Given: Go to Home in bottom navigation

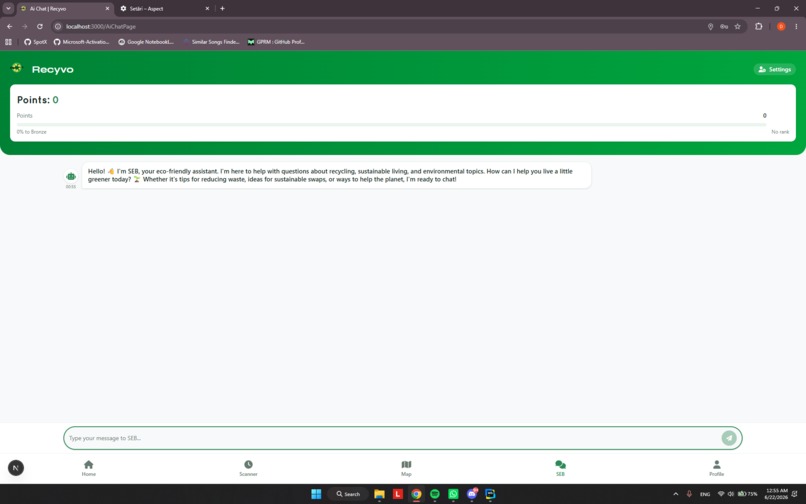Looking at the screenshot, I should point(88,468).
